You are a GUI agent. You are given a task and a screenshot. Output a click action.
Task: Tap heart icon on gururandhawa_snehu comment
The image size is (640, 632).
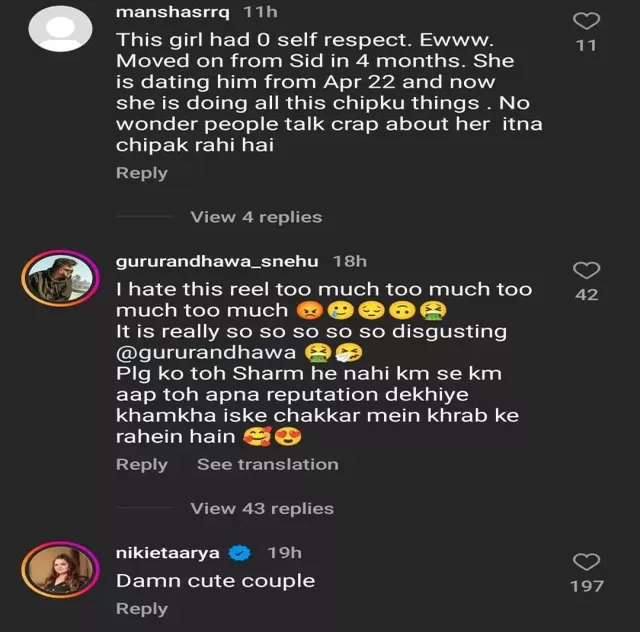(x=587, y=270)
